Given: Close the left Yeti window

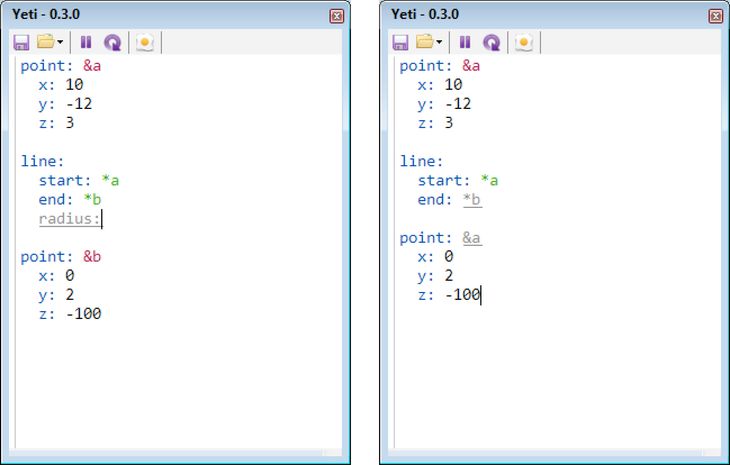Looking at the screenshot, I should coord(337,16).
